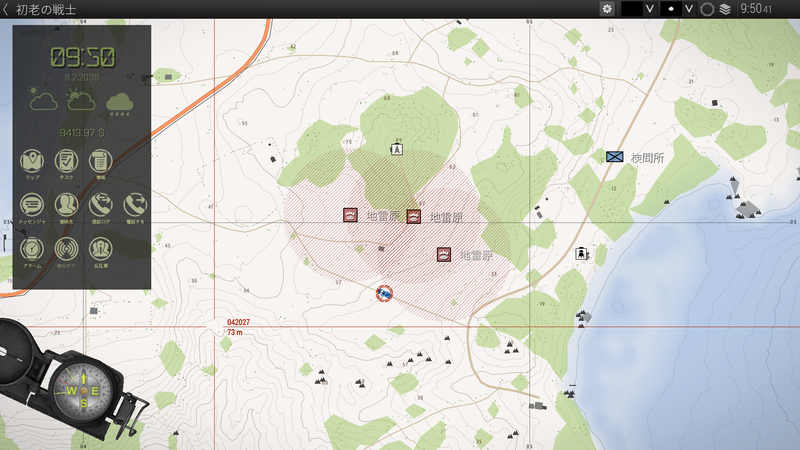Image resolution: width=800 pixels, height=450 pixels.
Task: Click the blue vehicle marker on road
Action: point(384,293)
